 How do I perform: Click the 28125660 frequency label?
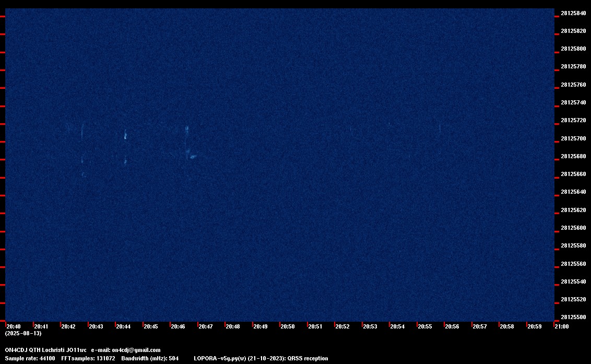(x=573, y=174)
